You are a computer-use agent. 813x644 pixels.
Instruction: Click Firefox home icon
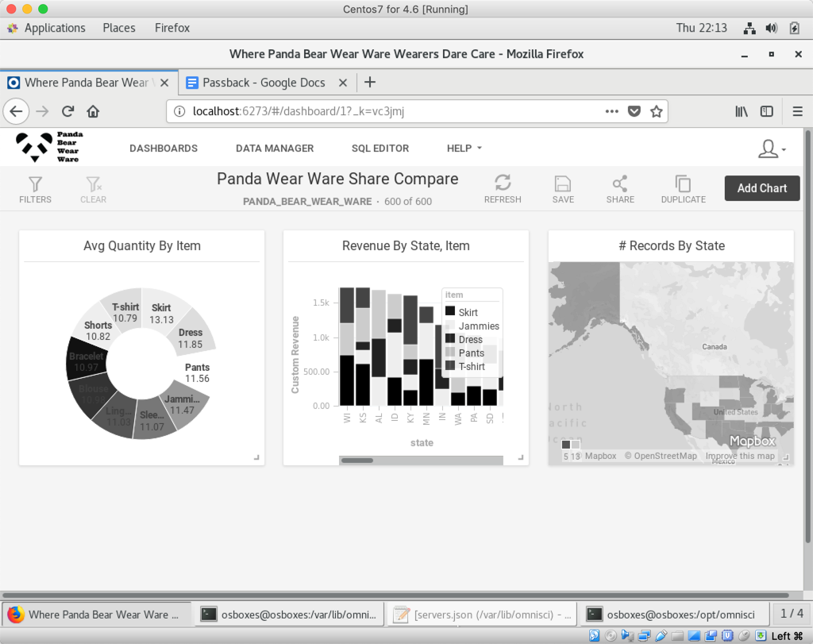point(93,112)
